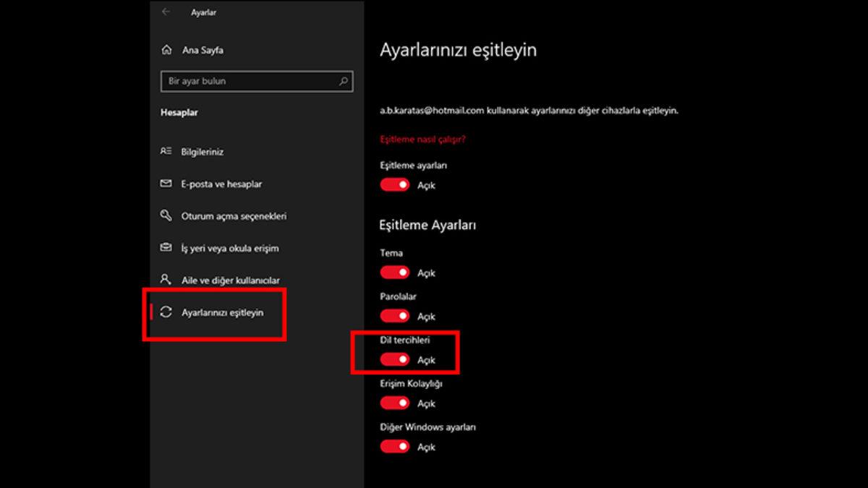This screenshot has width=868, height=488.
Task: Click the back arrow icon
Action: pos(166,12)
